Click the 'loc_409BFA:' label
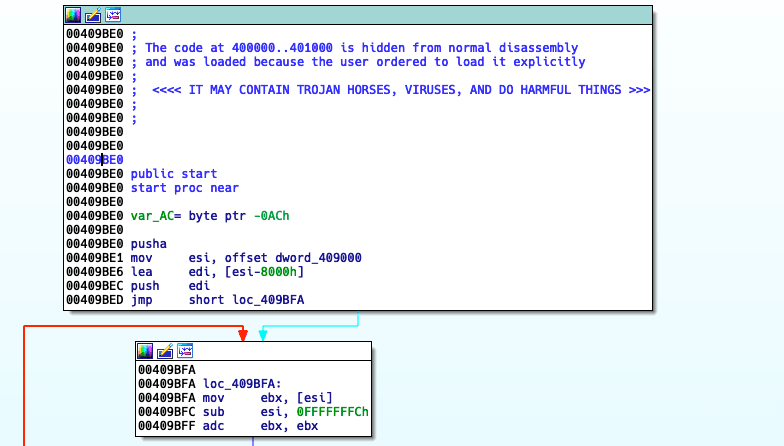Image resolution: width=784 pixels, height=446 pixels. [x=242, y=384]
